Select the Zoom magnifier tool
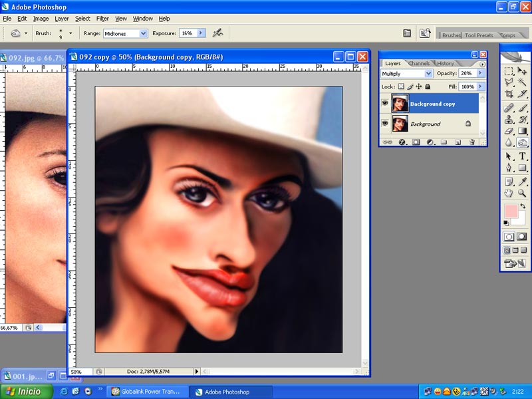 click(x=522, y=193)
